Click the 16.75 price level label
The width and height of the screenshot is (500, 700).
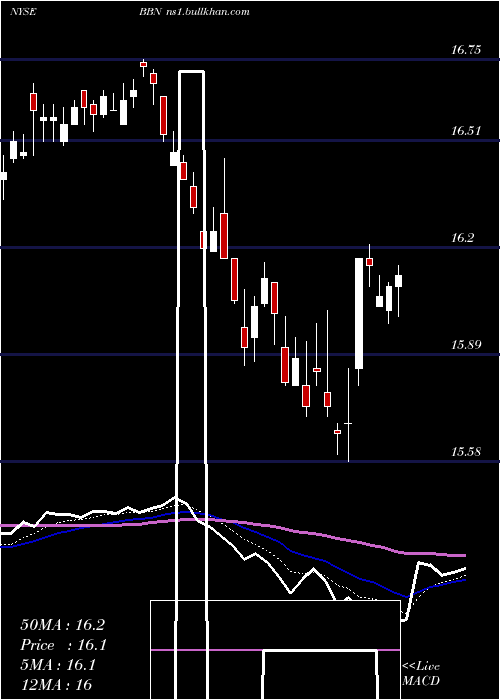point(466,50)
